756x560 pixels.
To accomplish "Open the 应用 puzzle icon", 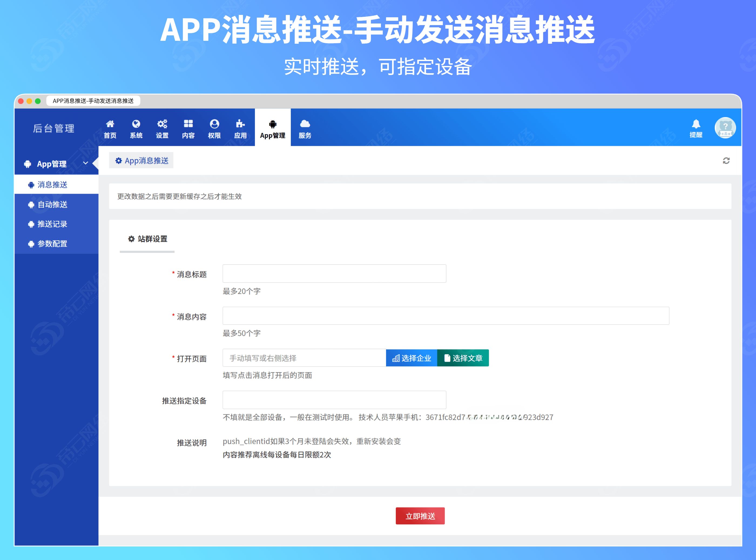I will (240, 124).
